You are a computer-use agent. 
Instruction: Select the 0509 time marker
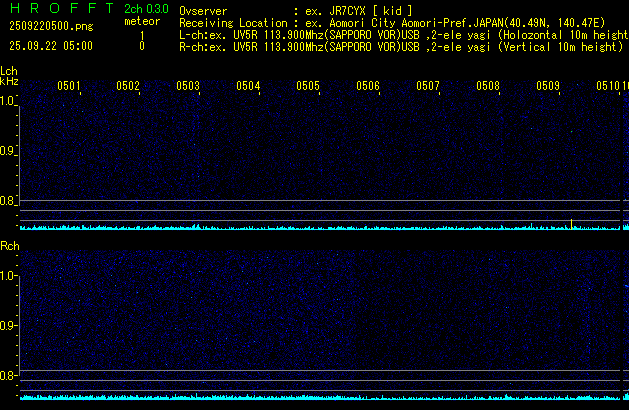click(548, 86)
